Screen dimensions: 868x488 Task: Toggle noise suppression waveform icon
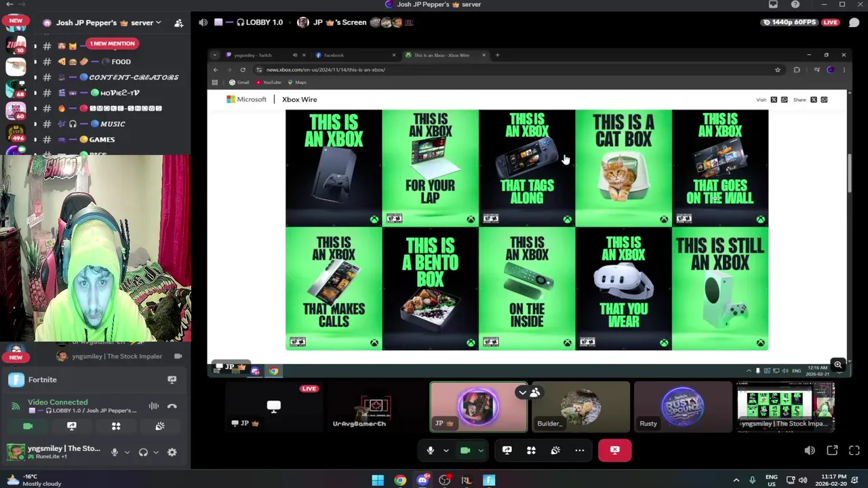(153, 407)
